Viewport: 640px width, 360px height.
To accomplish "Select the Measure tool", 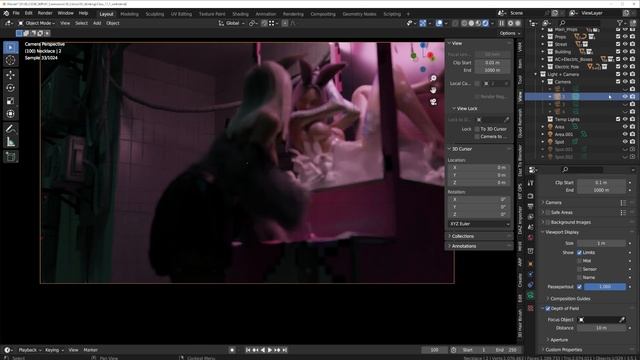I will (11, 142).
